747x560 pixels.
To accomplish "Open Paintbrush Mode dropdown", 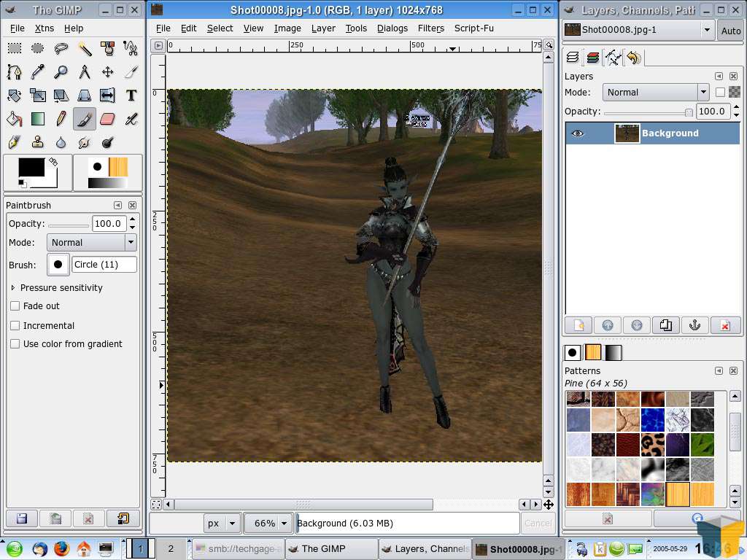I will click(x=91, y=242).
